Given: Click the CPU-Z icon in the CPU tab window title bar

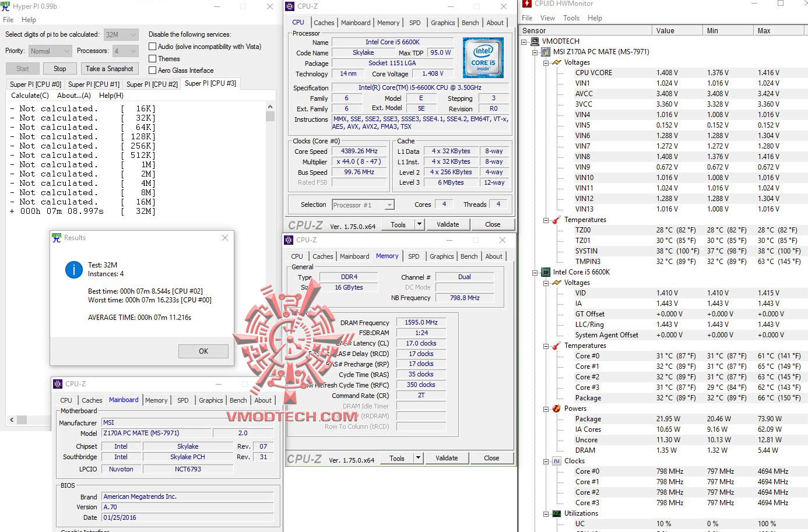Looking at the screenshot, I should [290, 6].
